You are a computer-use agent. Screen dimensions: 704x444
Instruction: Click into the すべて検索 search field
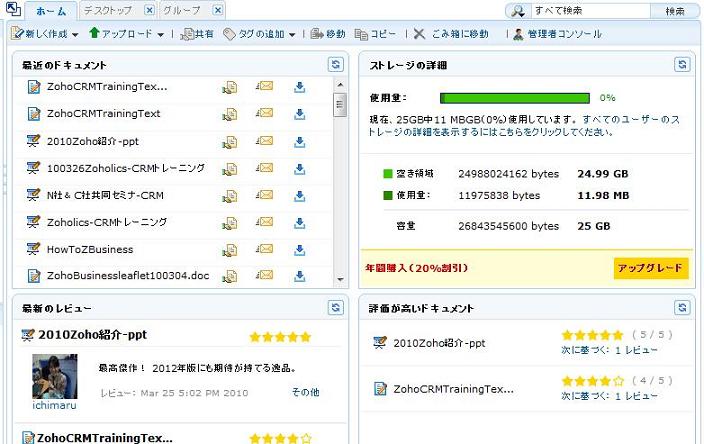[590, 11]
